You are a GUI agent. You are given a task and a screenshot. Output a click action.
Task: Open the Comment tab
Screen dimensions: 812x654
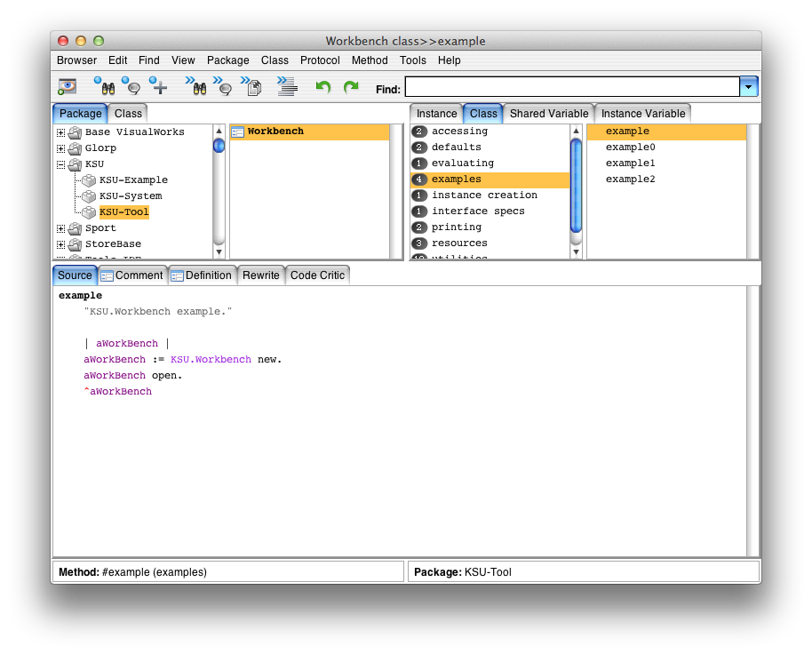coord(133,275)
